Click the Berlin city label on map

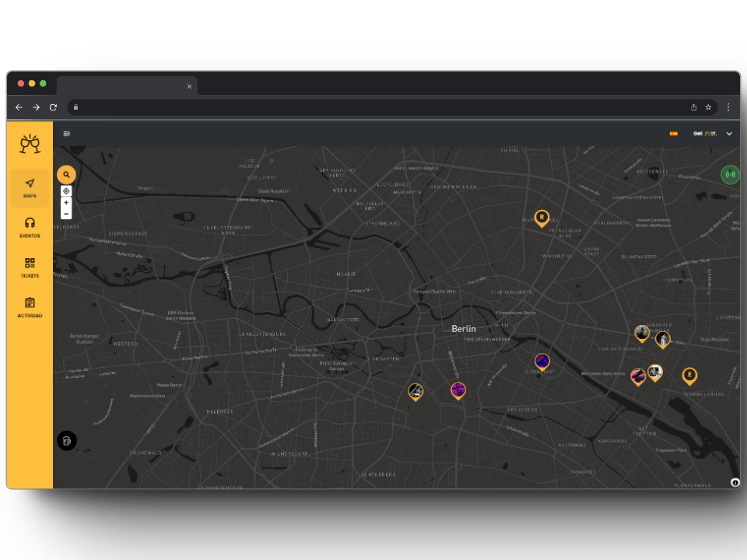point(464,329)
